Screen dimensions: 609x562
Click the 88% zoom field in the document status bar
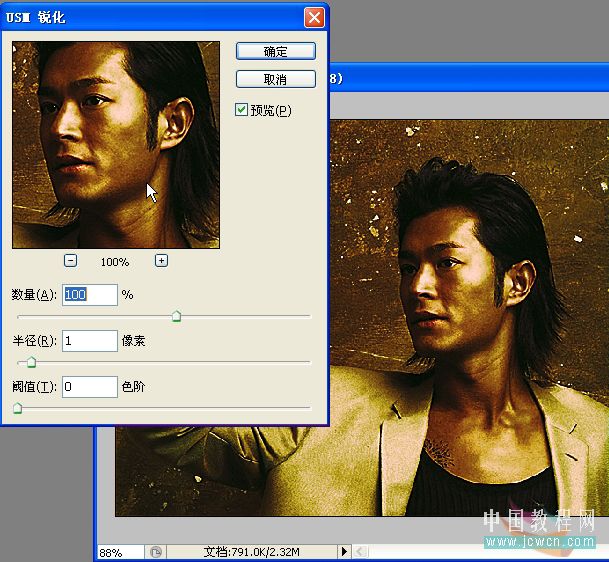click(x=120, y=552)
